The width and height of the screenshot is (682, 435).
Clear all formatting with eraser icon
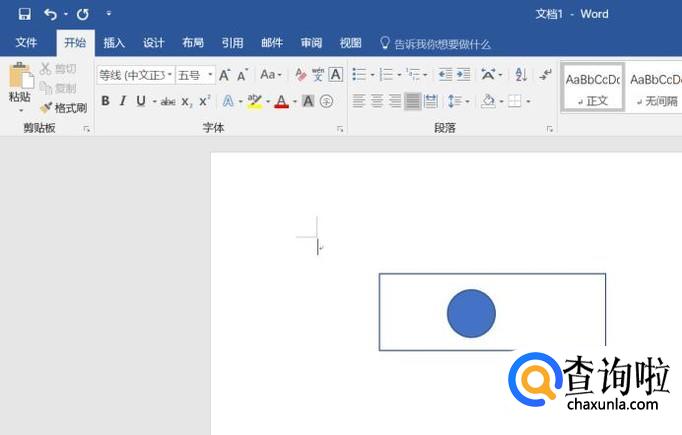pyautogui.click(x=301, y=75)
